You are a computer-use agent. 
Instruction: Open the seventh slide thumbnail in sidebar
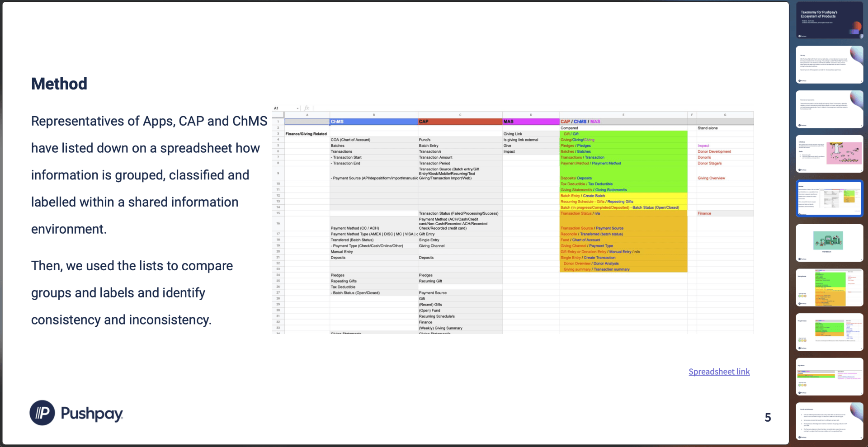click(830, 288)
